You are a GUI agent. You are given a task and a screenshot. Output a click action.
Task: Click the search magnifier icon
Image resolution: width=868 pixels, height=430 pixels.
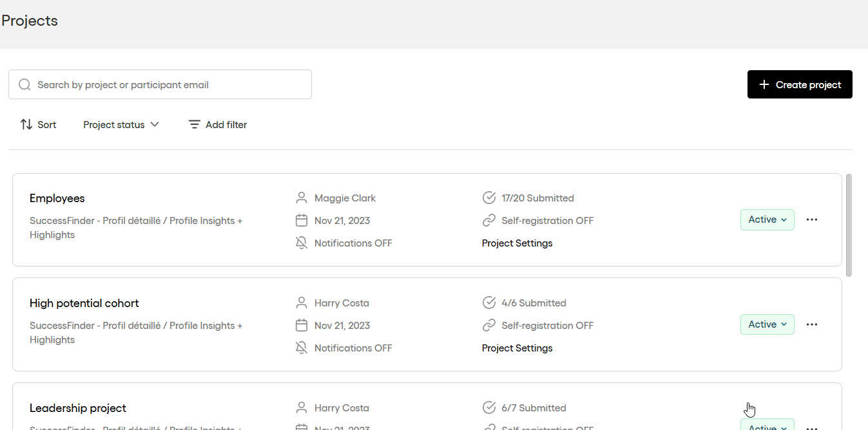[x=24, y=85]
